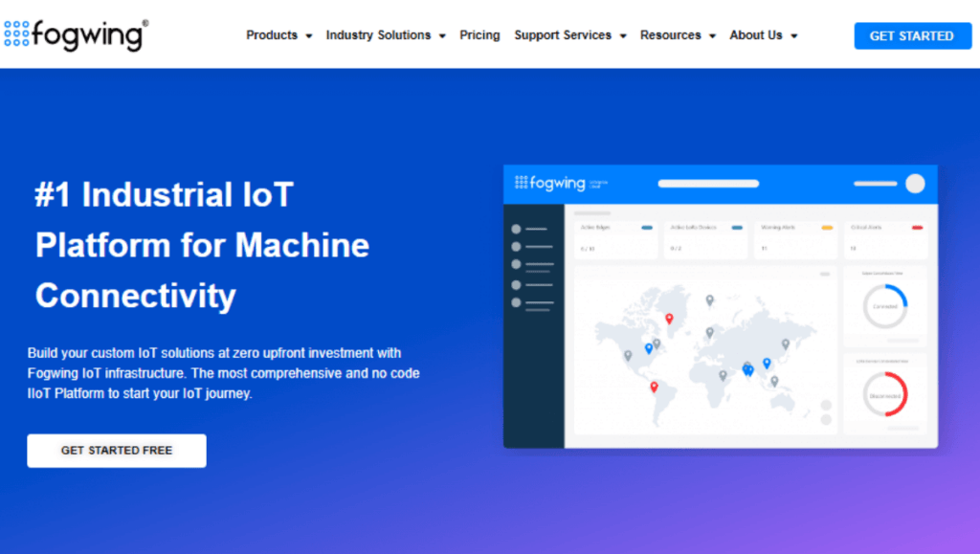
Task: Select the blue map pin over North America
Action: click(x=648, y=348)
